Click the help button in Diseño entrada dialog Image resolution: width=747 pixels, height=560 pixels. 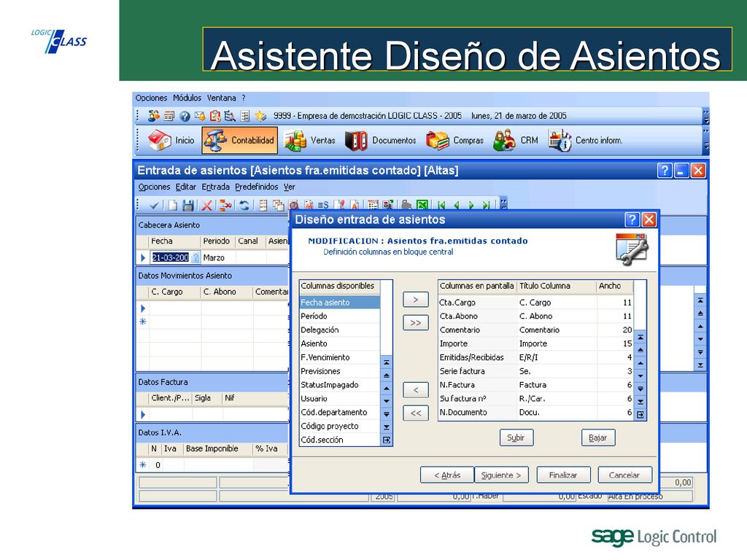(632, 219)
